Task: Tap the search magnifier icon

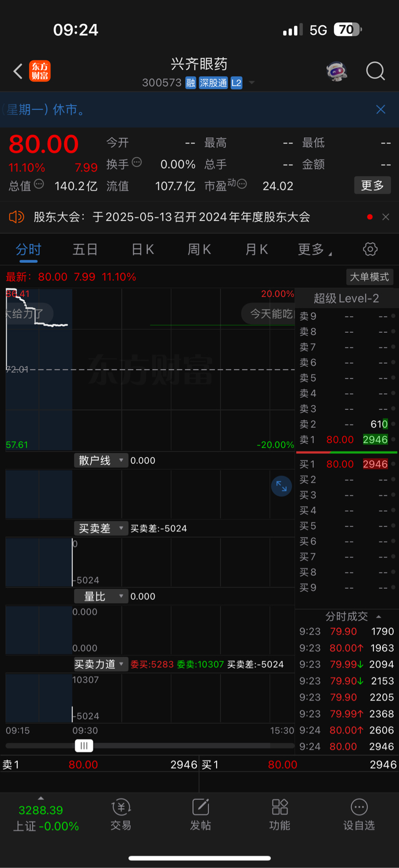Action: click(375, 71)
